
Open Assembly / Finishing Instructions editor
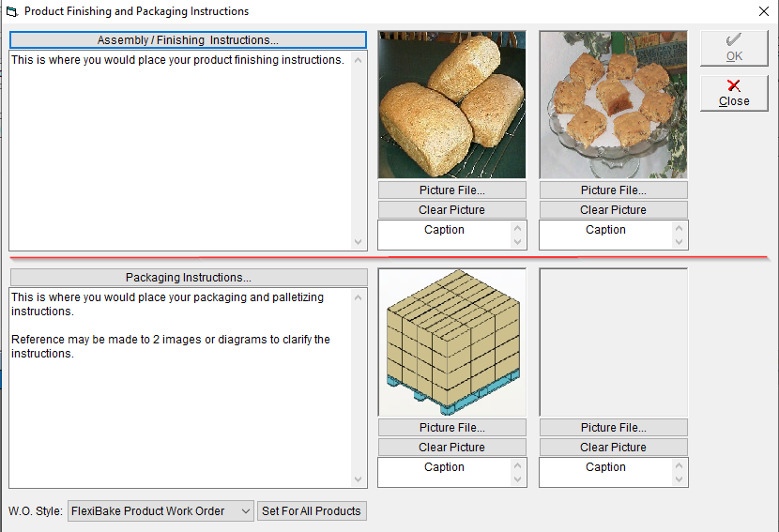tap(188, 39)
